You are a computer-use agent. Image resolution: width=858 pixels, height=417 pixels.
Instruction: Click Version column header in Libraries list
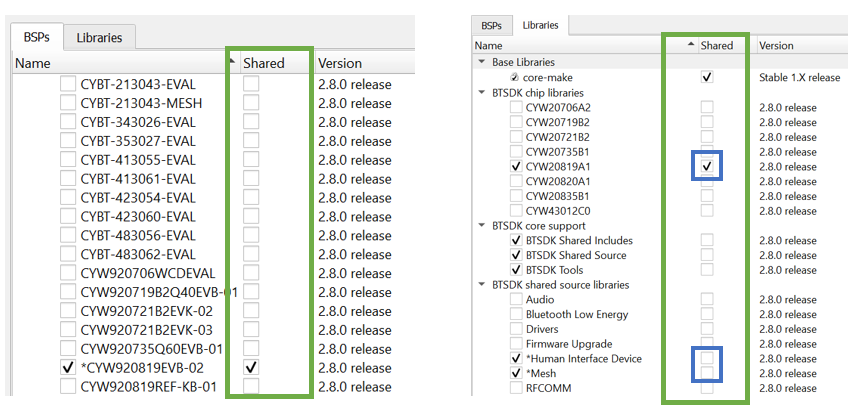[x=776, y=45]
